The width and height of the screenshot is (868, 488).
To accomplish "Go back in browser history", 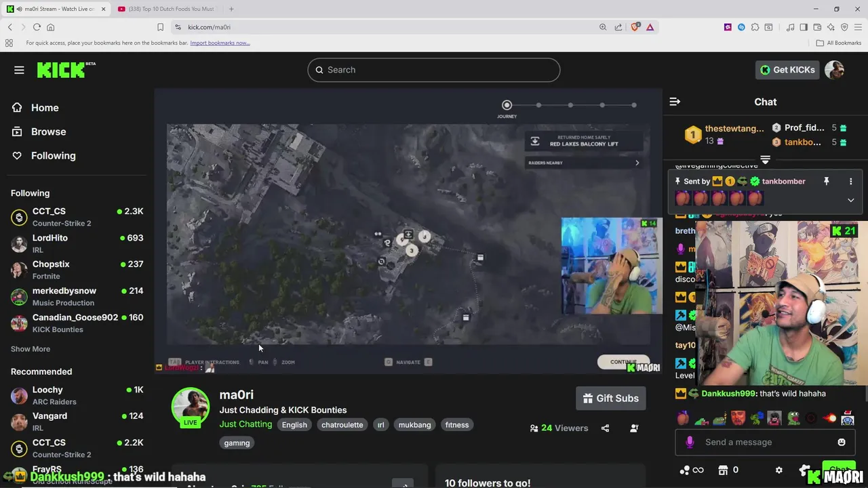I will pyautogui.click(x=9, y=27).
